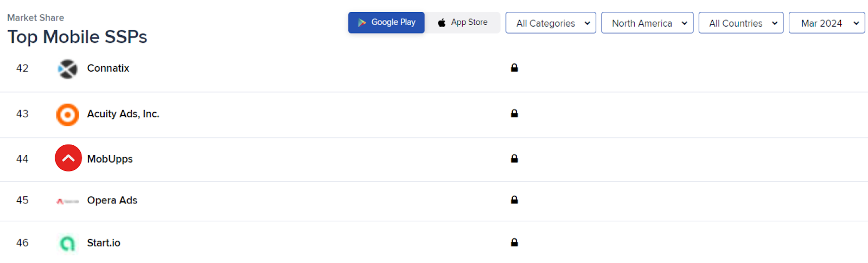The image size is (868, 263).
Task: Click the lock icon in Opera Ads row
Action: click(514, 200)
